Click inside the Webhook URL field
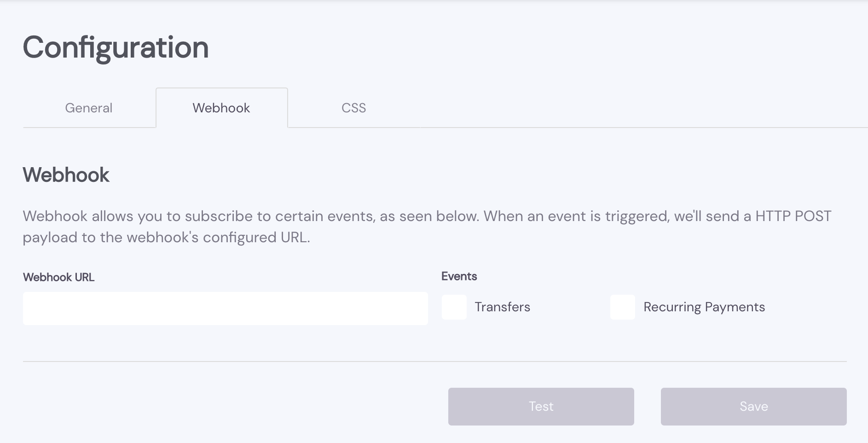This screenshot has width=868, height=443. (x=225, y=308)
